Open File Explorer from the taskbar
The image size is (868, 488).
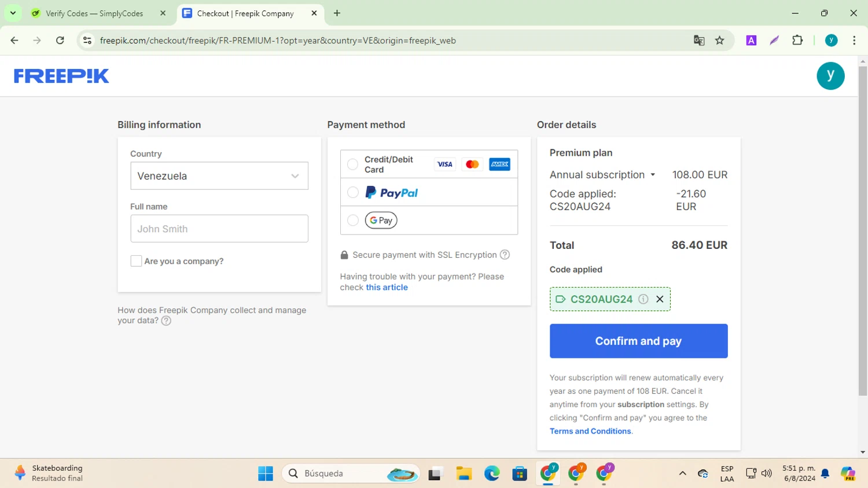point(464,474)
